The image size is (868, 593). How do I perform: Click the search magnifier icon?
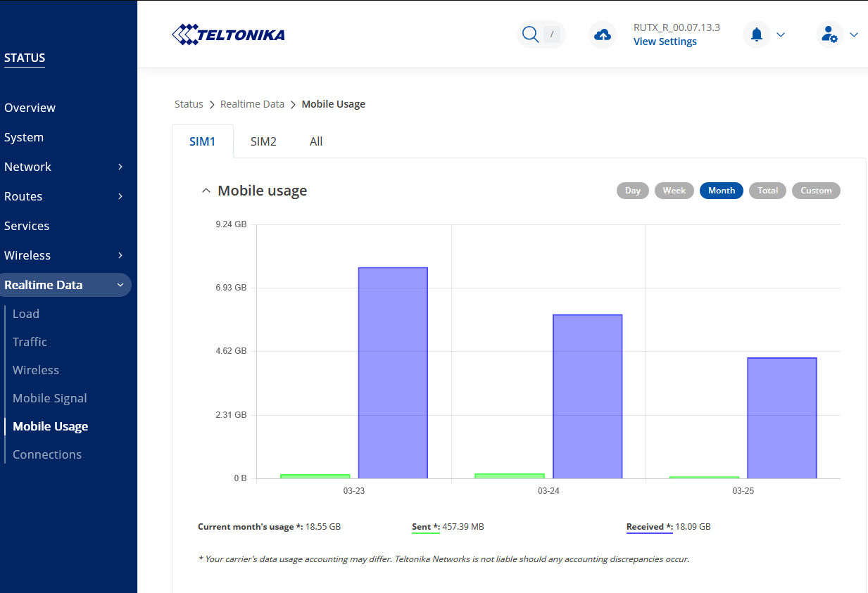click(x=530, y=34)
